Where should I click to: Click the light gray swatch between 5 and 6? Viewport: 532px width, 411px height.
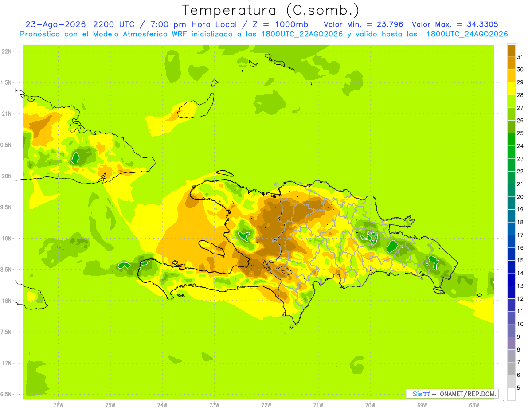click(511, 381)
